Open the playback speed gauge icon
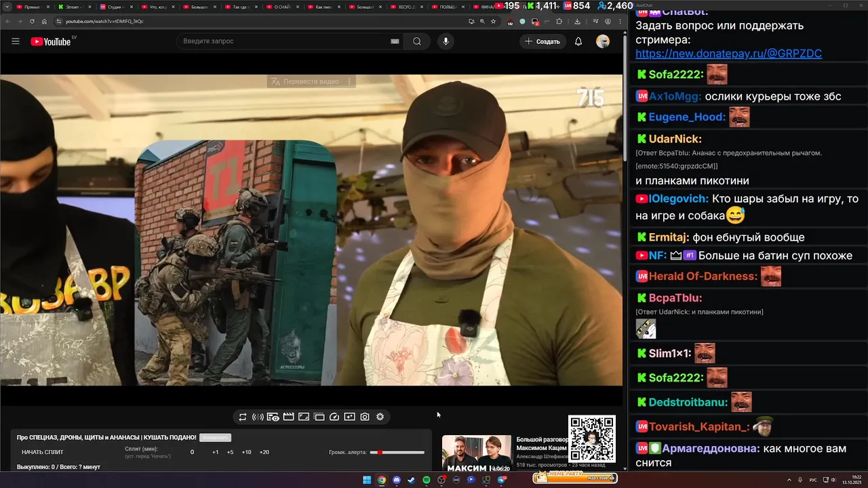 [334, 417]
